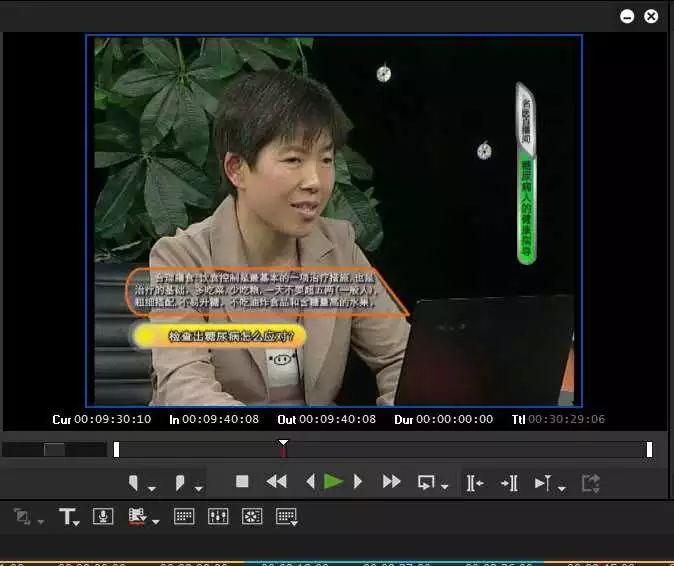The width and height of the screenshot is (674, 566).
Task: Click the shuttle slider handle left of position bar
Action: (54, 450)
